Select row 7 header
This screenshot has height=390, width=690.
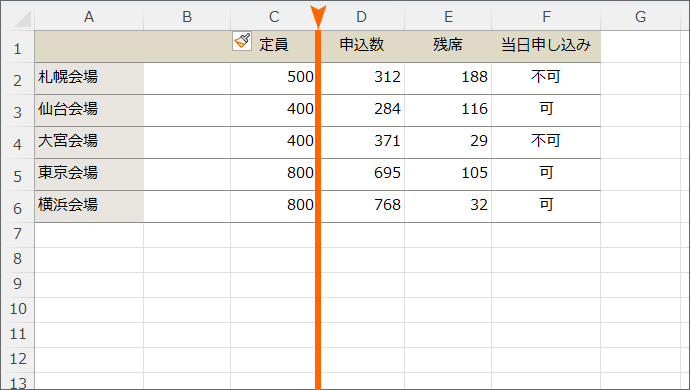(x=18, y=235)
